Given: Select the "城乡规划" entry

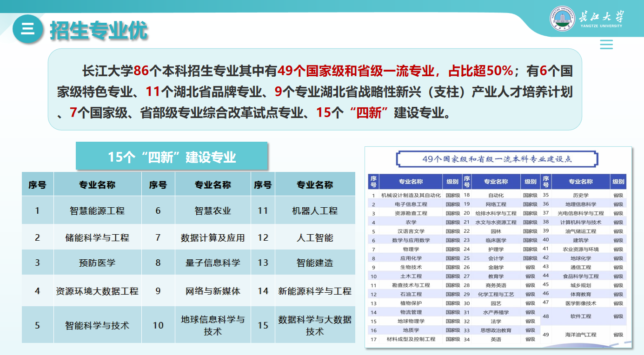Looking at the screenshot, I should pos(581,285).
